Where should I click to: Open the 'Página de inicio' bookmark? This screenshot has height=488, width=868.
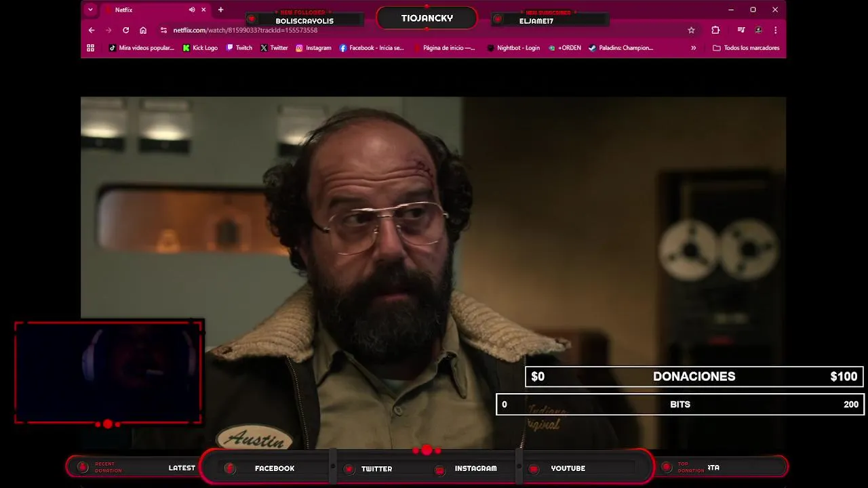tap(444, 47)
